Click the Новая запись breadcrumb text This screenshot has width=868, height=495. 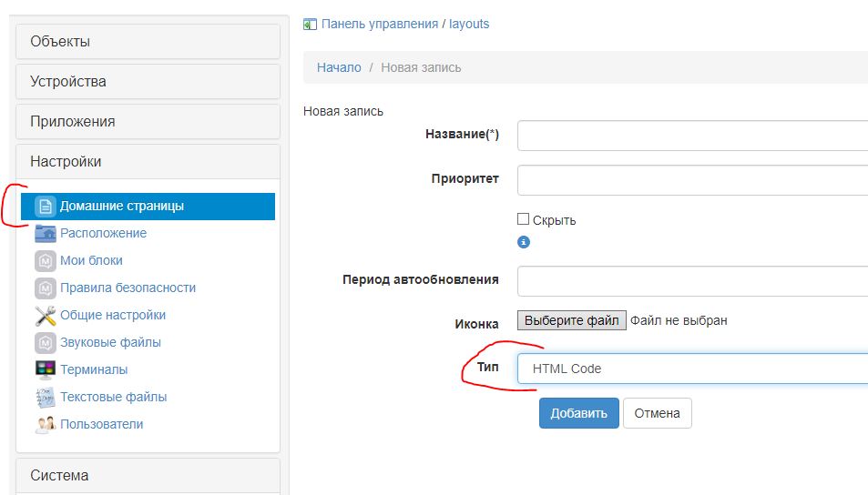click(421, 67)
